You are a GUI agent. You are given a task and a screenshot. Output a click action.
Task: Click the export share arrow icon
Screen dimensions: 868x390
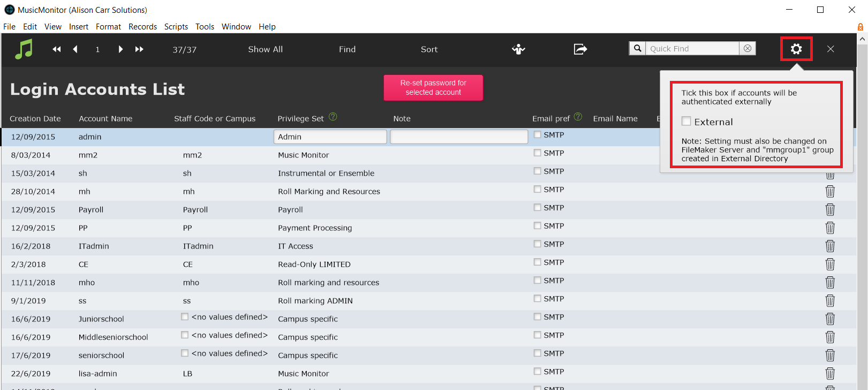580,49
